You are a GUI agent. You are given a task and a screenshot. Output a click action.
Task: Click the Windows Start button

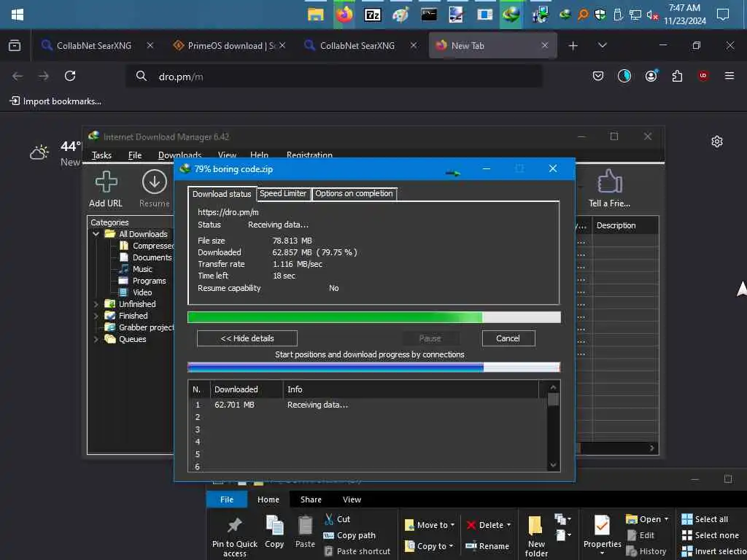click(x=18, y=15)
